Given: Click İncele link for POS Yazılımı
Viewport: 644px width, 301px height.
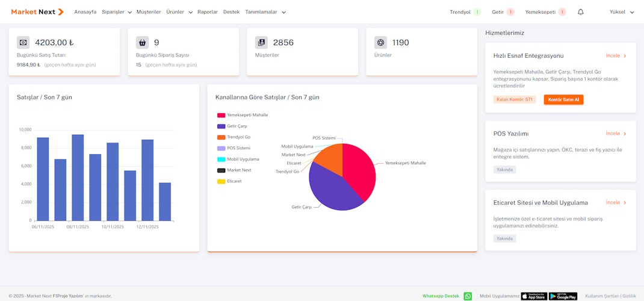Looking at the screenshot, I should 616,134.
